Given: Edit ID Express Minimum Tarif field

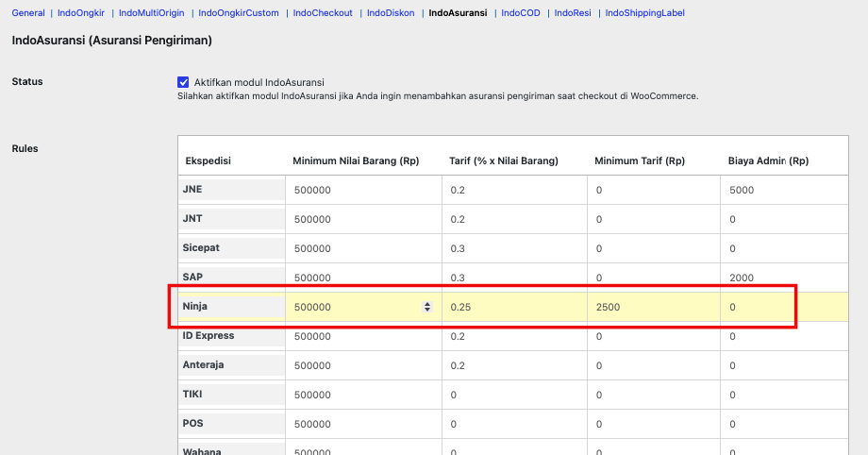Looking at the screenshot, I should (654, 336).
